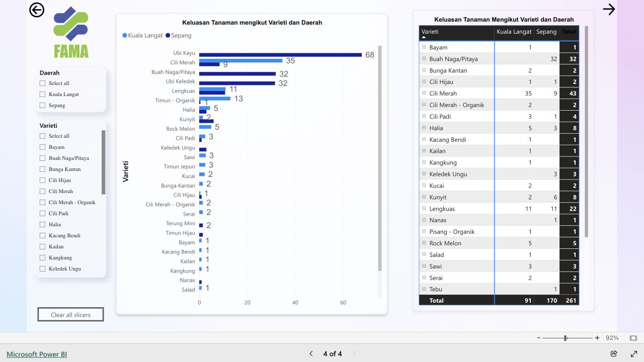Image resolution: width=644 pixels, height=362 pixels.
Task: Expand the Tebu row in the table
Action: (424, 289)
